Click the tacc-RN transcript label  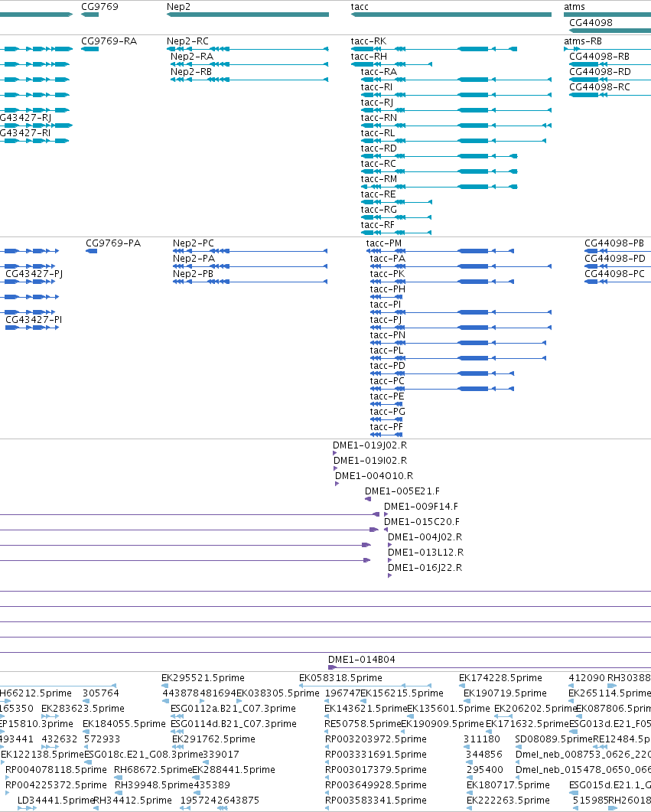(x=379, y=118)
